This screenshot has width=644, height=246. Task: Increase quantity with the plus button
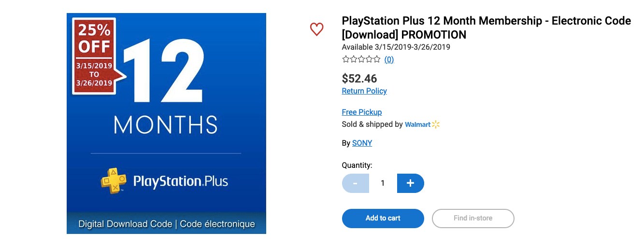coord(411,183)
